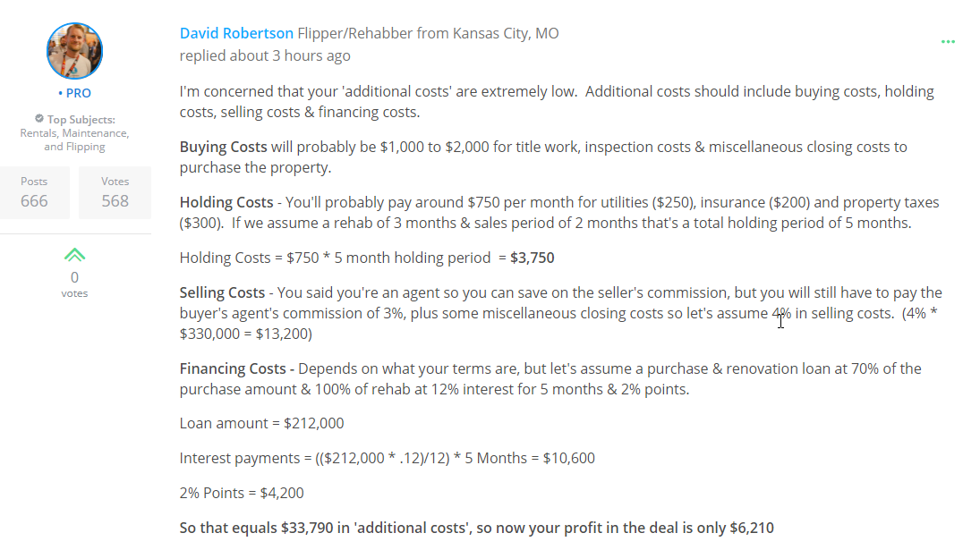Viewport: 980px width, 550px height.
Task: Click the PRO badge under the avatar
Action: (74, 93)
